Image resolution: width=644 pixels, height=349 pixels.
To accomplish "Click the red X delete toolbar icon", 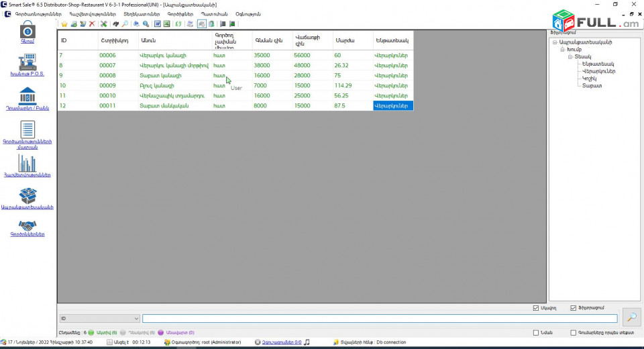I will pos(92,24).
